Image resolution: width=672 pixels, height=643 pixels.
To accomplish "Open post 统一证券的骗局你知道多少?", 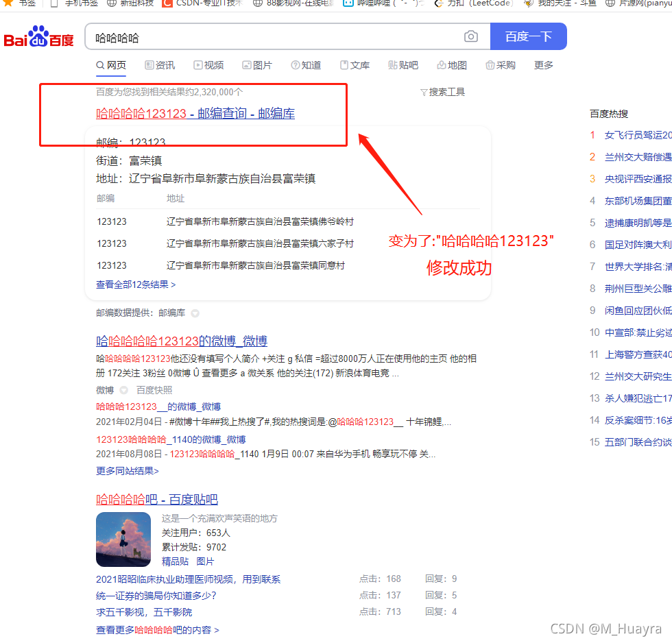I will coord(156,596).
